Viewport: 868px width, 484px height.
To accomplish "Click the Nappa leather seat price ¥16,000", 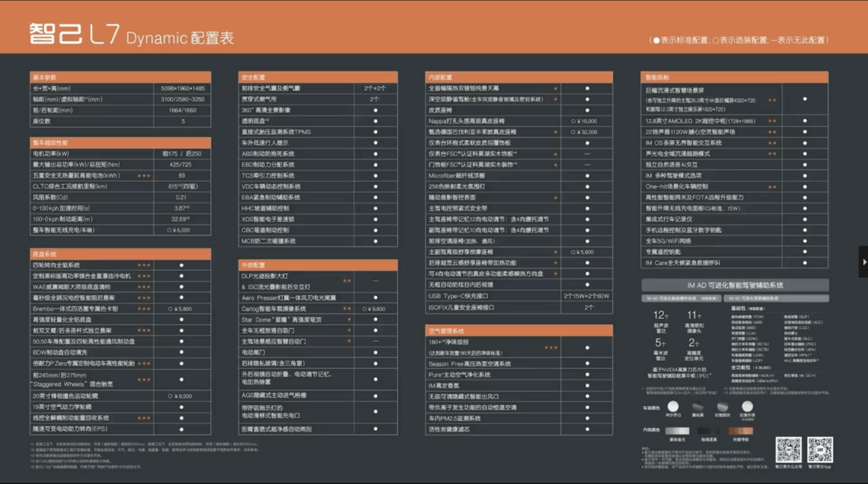I will 584,121.
